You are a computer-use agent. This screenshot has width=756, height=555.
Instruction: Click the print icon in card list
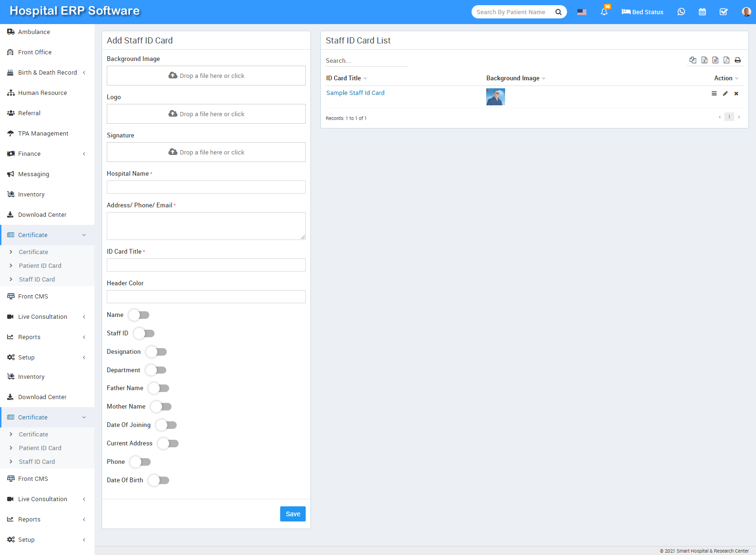click(x=738, y=60)
